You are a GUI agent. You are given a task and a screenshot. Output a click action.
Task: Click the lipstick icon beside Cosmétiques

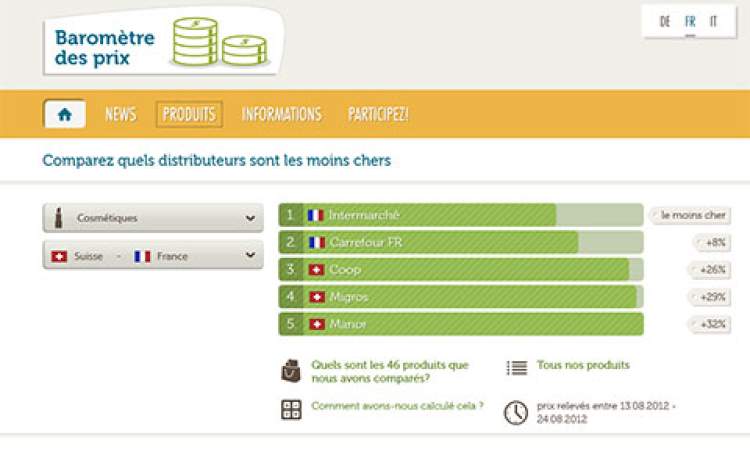pos(58,218)
